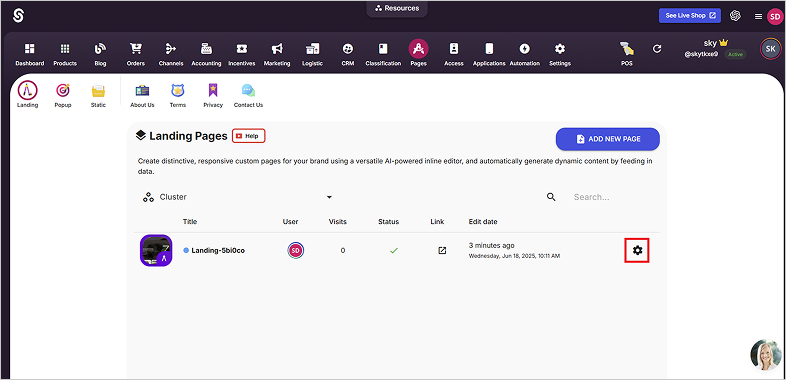Viewport: 786px width, 380px height.
Task: Go to the Products section
Action: pyautogui.click(x=65, y=54)
